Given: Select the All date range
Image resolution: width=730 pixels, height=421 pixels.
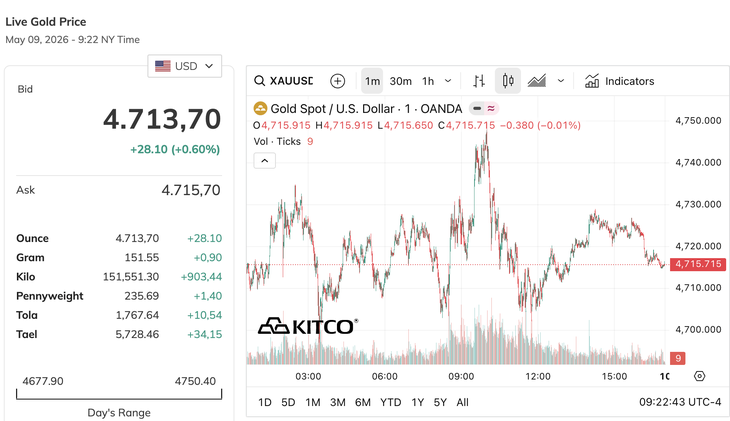Looking at the screenshot, I should pos(462,402).
